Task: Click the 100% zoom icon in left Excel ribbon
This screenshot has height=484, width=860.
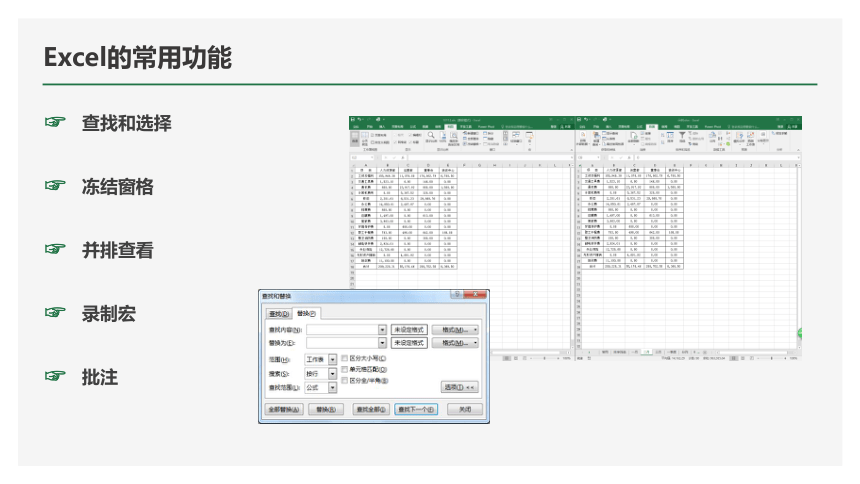Action: (443, 137)
